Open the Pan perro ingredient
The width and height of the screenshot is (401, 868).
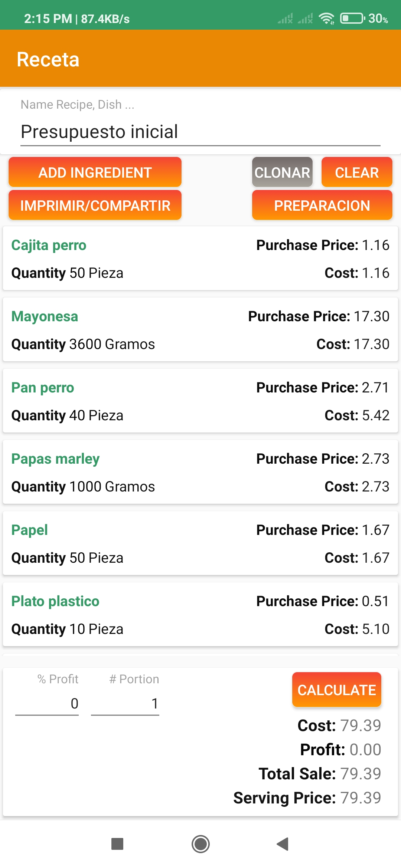tap(200, 401)
